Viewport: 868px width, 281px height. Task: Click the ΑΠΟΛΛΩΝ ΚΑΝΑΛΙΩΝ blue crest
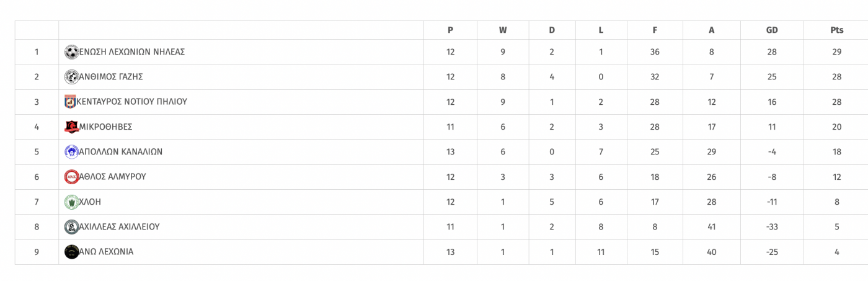click(71, 152)
